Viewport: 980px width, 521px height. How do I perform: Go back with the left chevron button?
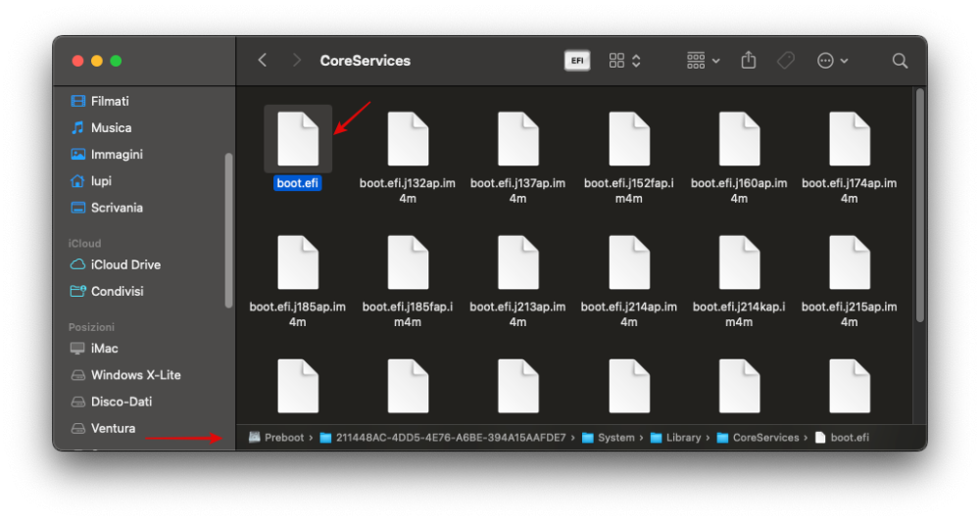[x=263, y=61]
